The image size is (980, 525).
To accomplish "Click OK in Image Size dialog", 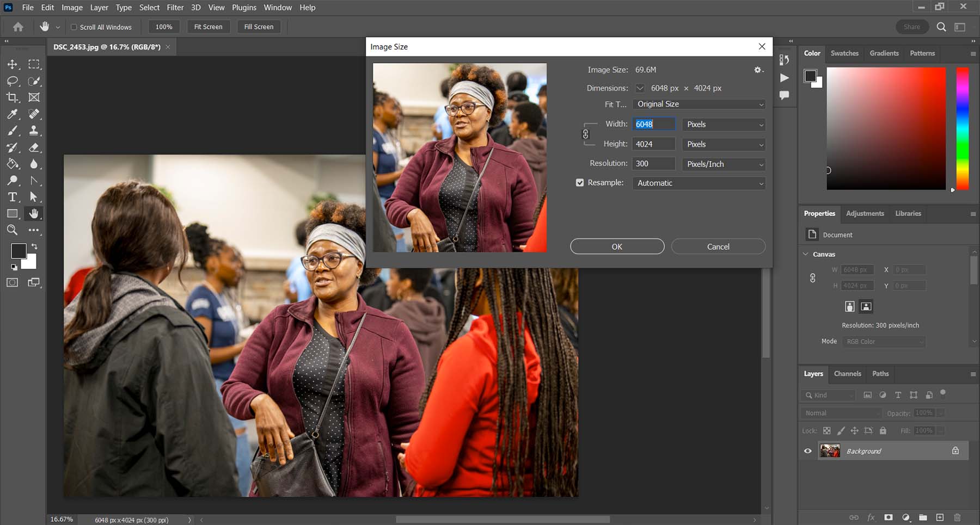I will 617,246.
